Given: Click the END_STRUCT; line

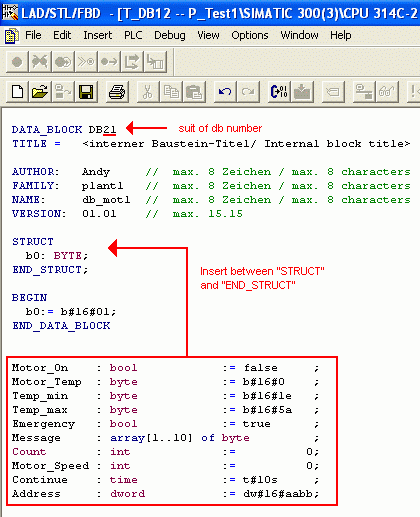Looking at the screenshot, I should click(50, 270).
